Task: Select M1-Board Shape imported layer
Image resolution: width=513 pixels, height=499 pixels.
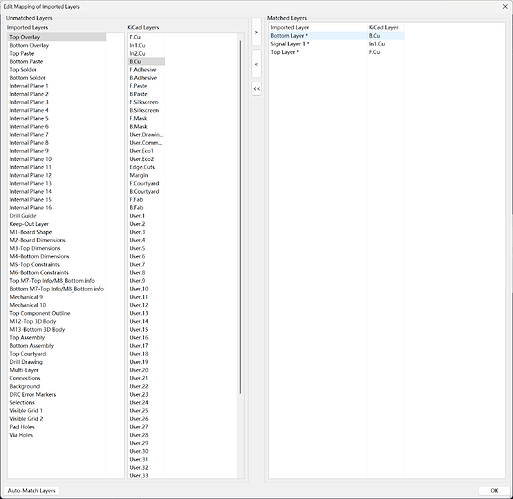Action: tap(31, 232)
